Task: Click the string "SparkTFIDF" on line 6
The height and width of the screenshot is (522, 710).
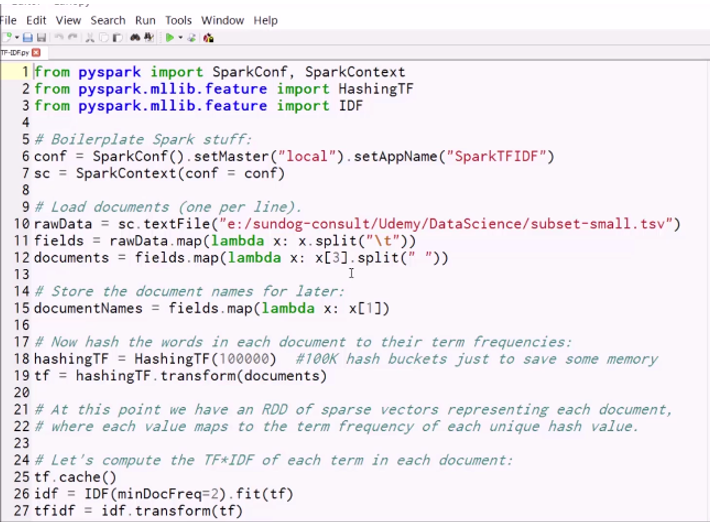Action: pyautogui.click(x=496, y=156)
